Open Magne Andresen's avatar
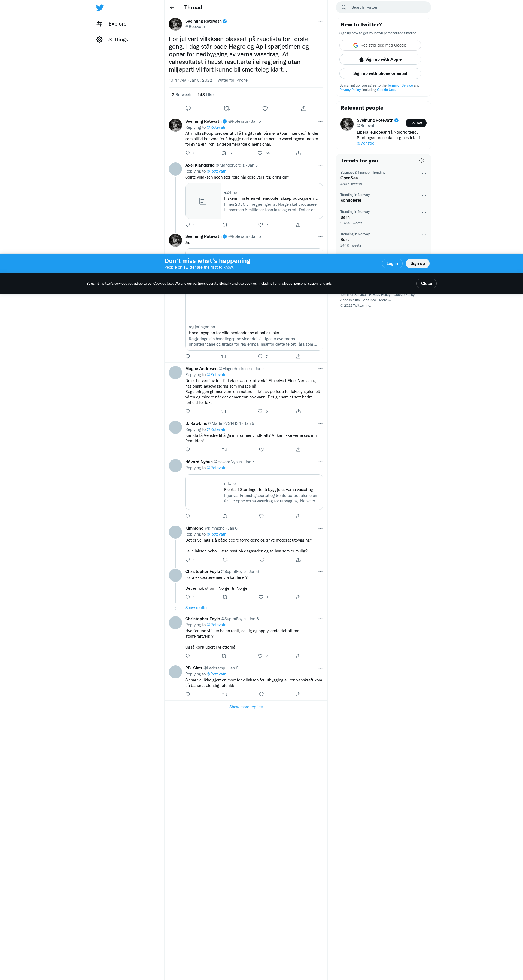 pos(175,373)
